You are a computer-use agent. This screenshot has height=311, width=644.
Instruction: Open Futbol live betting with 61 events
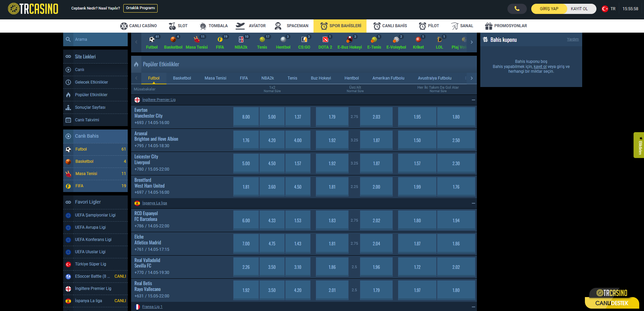95,149
